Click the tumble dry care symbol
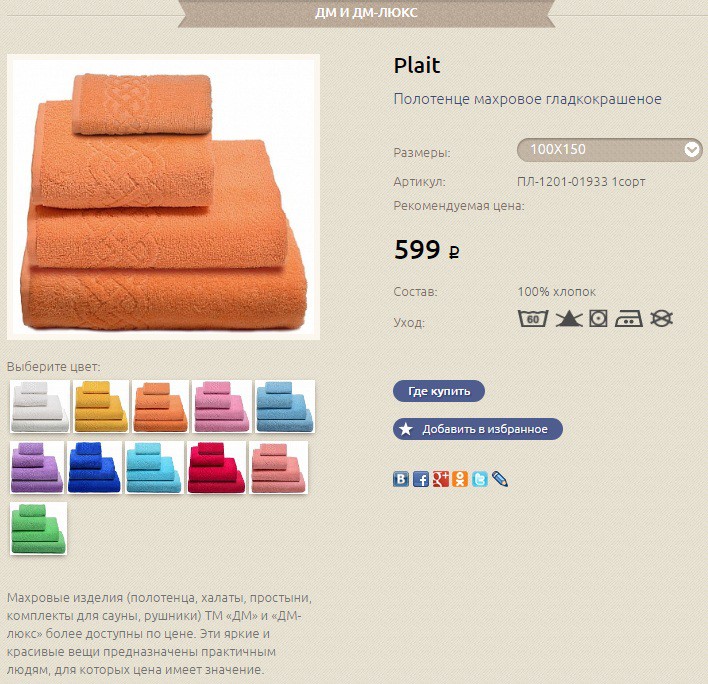This screenshot has height=684, width=708. point(598,318)
